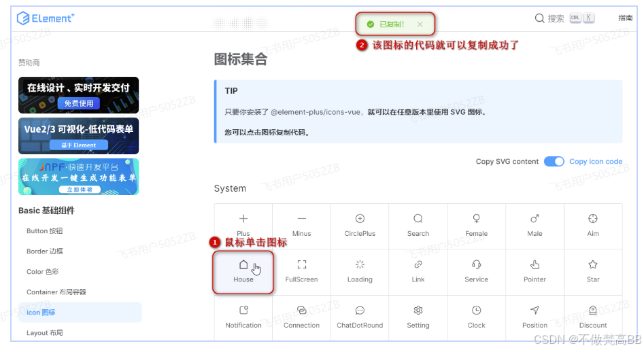The height and width of the screenshot is (350, 644).
Task: Dismiss the copied success message
Action: [420, 24]
